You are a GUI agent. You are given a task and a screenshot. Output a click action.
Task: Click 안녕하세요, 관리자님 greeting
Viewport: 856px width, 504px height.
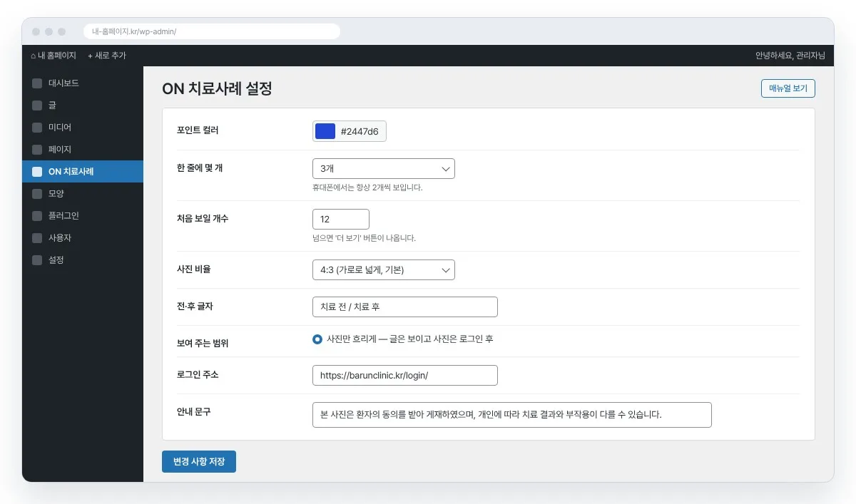click(790, 56)
